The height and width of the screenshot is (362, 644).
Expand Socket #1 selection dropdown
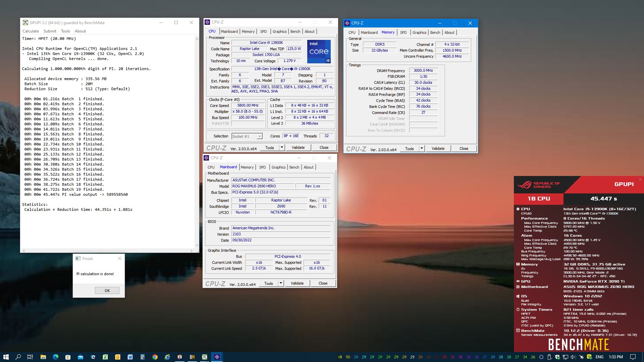(x=260, y=136)
